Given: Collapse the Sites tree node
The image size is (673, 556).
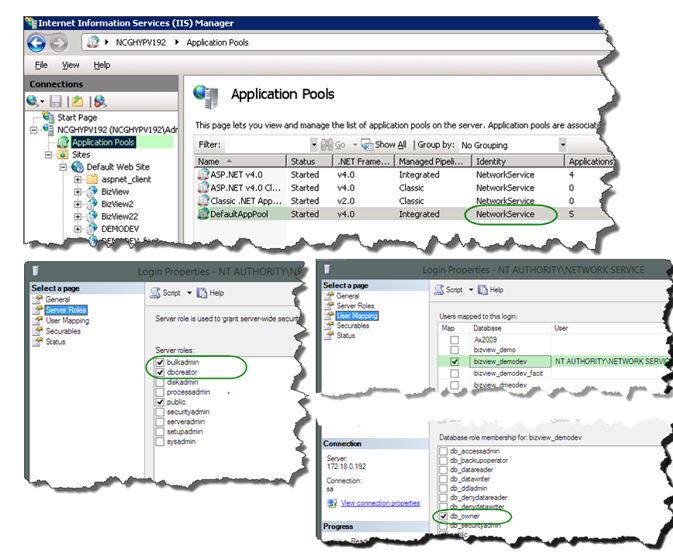Looking at the screenshot, I should click(49, 155).
